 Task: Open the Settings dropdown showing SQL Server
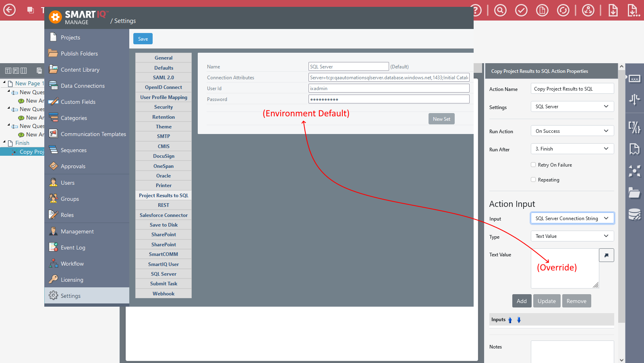click(x=572, y=107)
